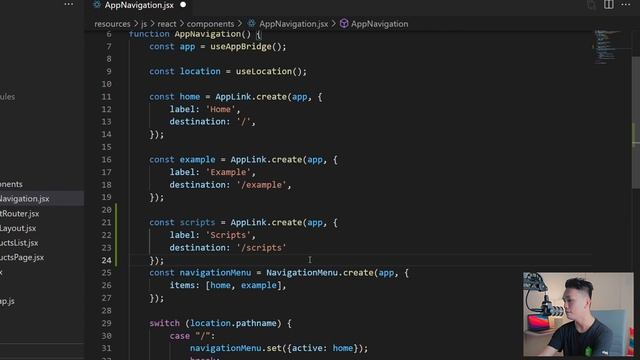Click the '/example' destination string
This screenshot has width=640, height=360.
click(x=261, y=185)
